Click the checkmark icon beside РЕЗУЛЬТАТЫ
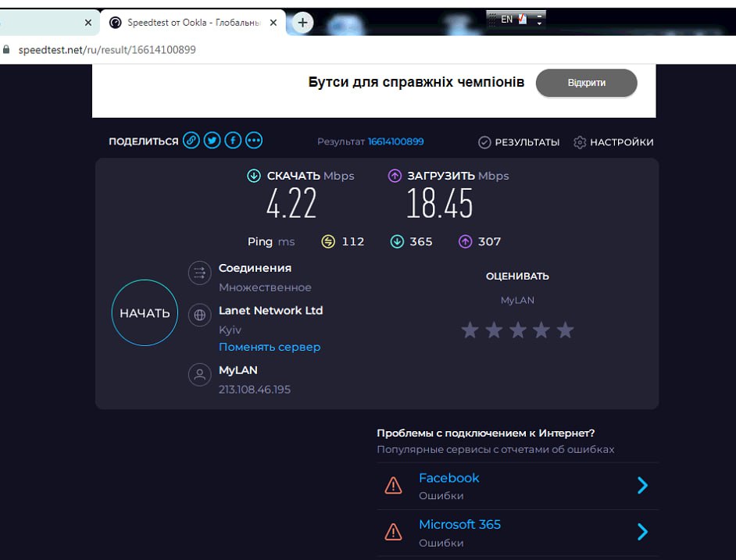 pos(484,142)
